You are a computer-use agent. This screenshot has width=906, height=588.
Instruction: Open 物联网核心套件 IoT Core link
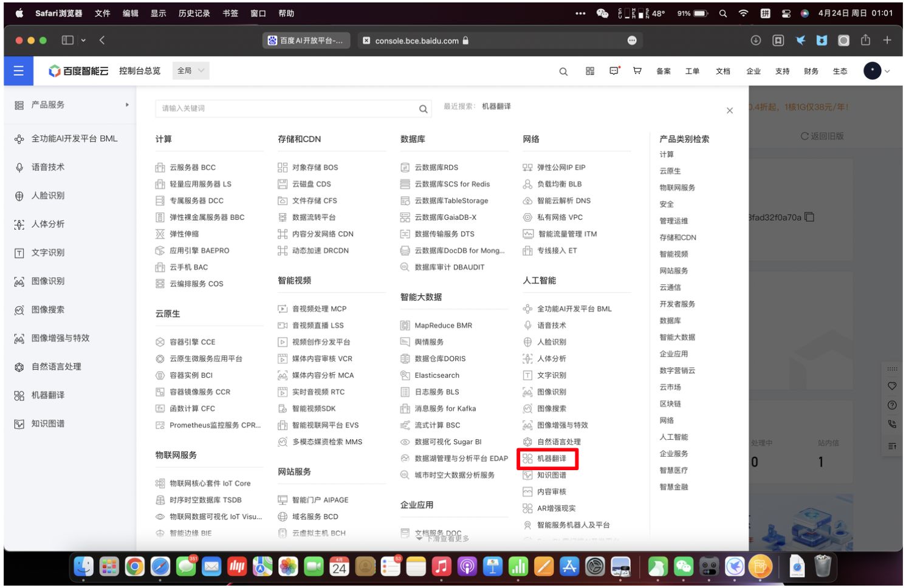pos(210,484)
